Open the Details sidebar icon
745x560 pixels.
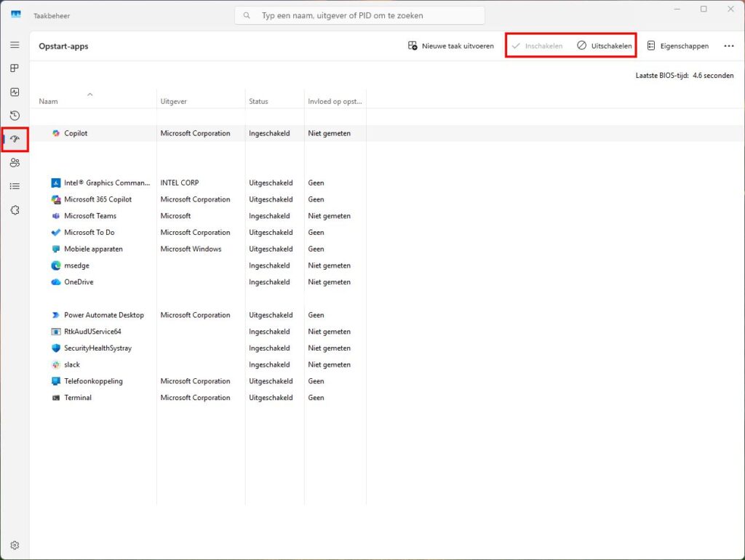(15, 186)
